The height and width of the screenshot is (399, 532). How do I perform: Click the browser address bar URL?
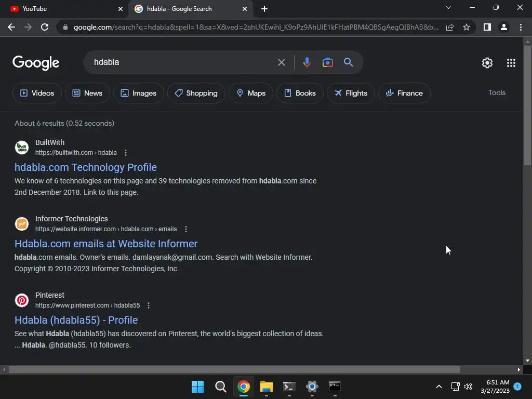click(256, 27)
